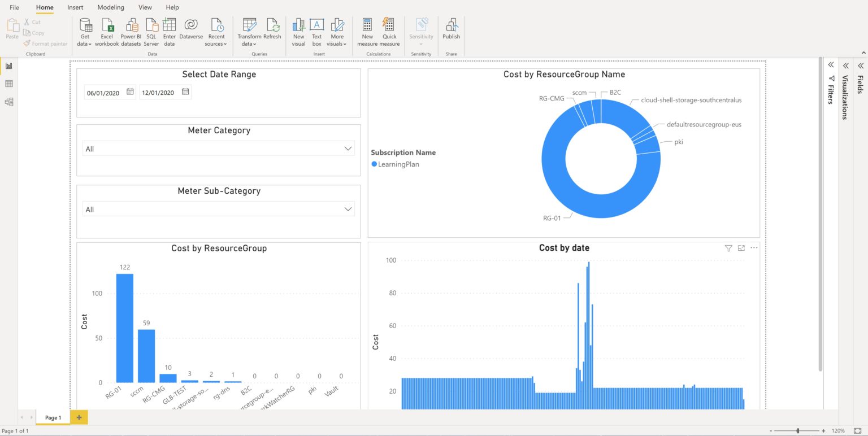This screenshot has width=868, height=436.
Task: Click the cloud-shell-storage-southcentralus label
Action: [691, 100]
